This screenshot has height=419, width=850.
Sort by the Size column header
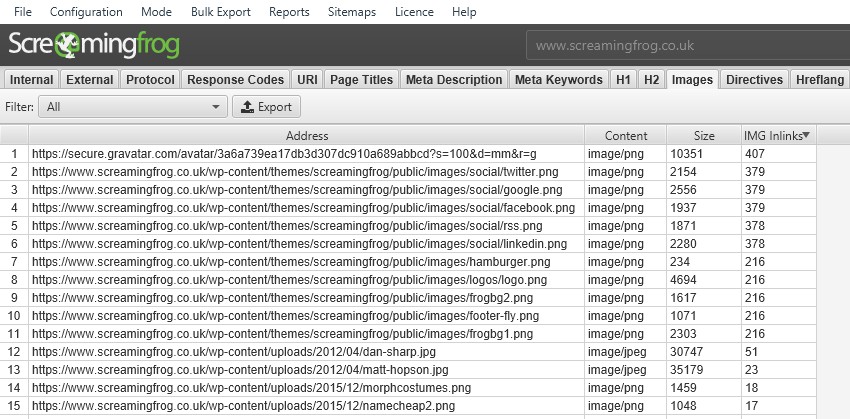click(704, 136)
